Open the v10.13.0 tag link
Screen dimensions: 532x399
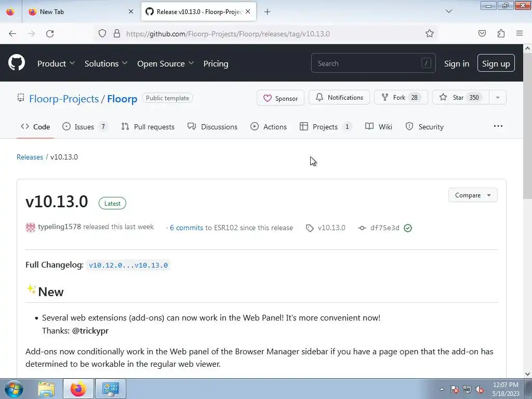(x=326, y=228)
